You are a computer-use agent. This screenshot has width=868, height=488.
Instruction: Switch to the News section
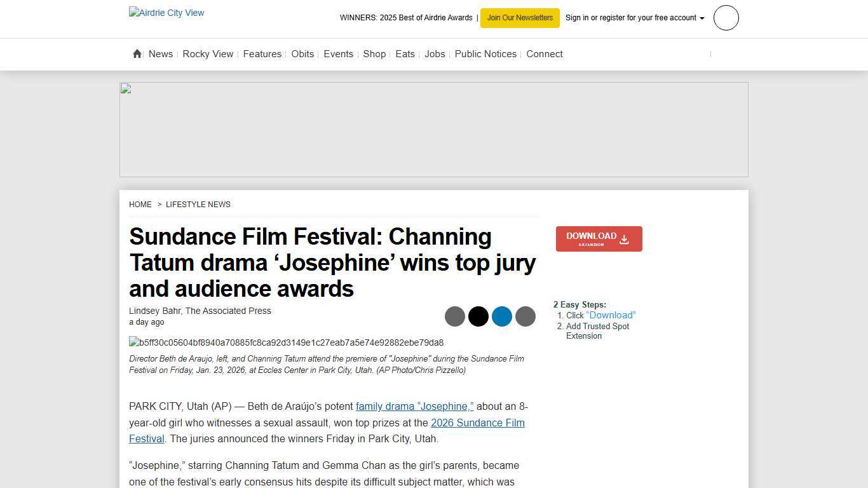[x=160, y=54]
